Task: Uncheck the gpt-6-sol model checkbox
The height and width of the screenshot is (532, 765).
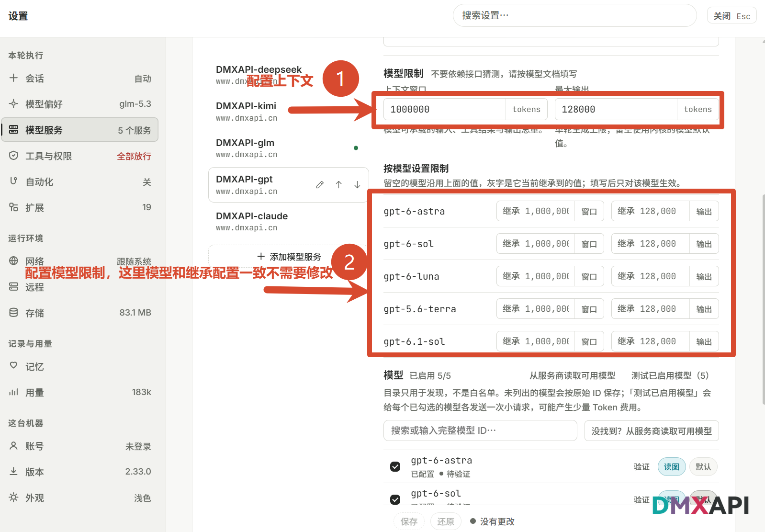Action: (x=395, y=499)
